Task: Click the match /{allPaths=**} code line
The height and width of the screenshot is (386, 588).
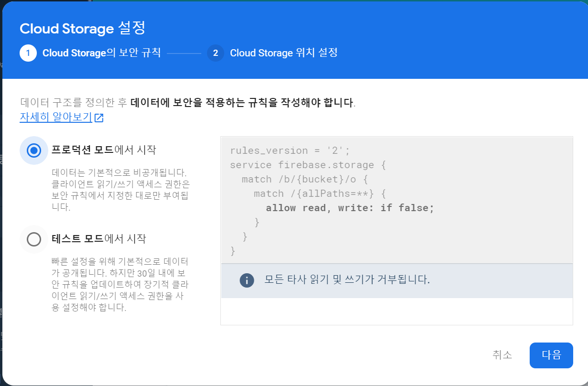Action: pyautogui.click(x=320, y=193)
